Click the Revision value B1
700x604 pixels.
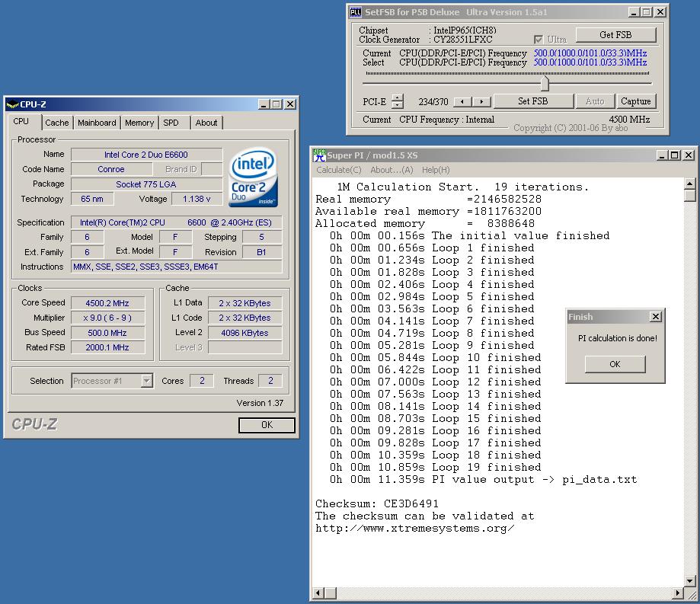[x=261, y=252]
